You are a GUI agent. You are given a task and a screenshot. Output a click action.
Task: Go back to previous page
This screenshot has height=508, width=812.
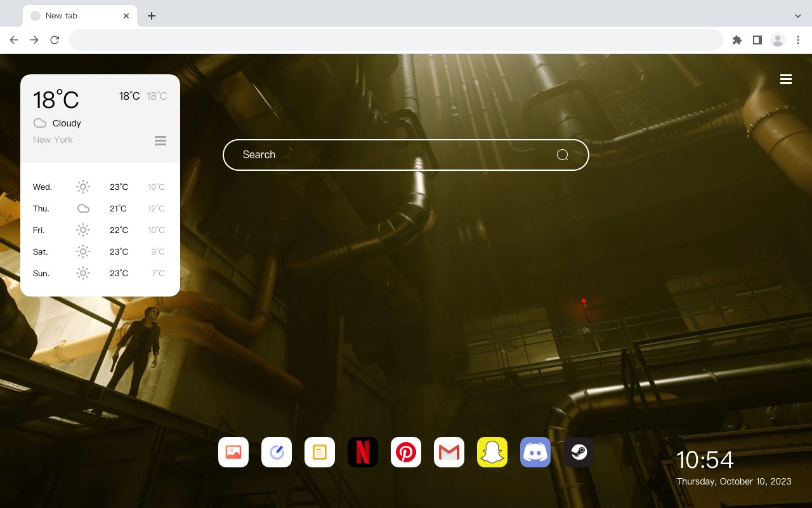14,40
